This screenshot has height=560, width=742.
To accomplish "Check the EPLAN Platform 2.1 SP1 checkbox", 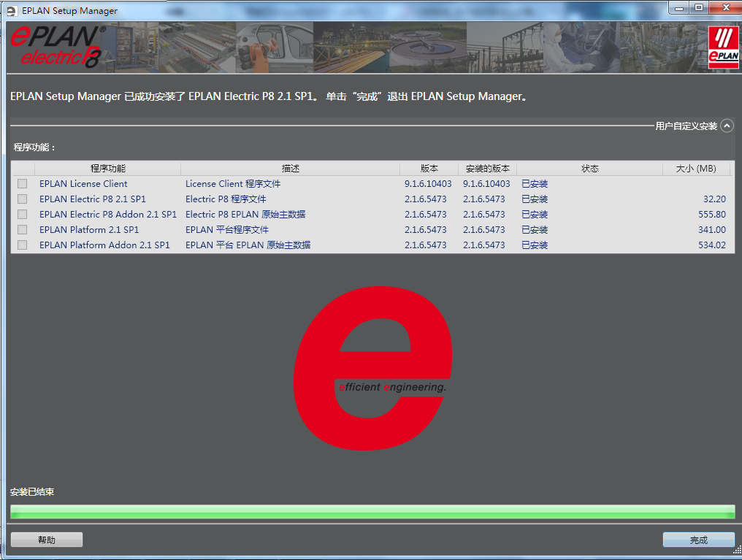I will pyautogui.click(x=23, y=230).
